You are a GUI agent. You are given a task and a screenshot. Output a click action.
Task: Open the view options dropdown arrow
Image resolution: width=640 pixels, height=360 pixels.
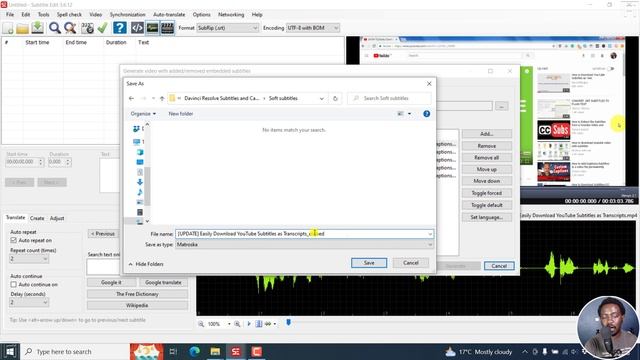click(409, 114)
